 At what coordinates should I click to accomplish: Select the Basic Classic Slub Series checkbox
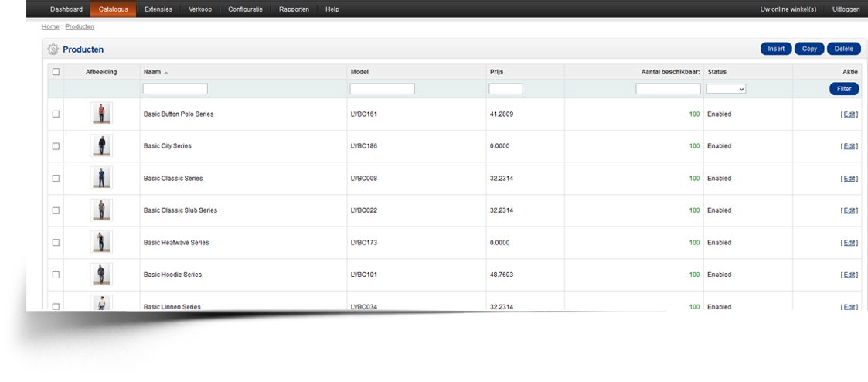tap(56, 210)
